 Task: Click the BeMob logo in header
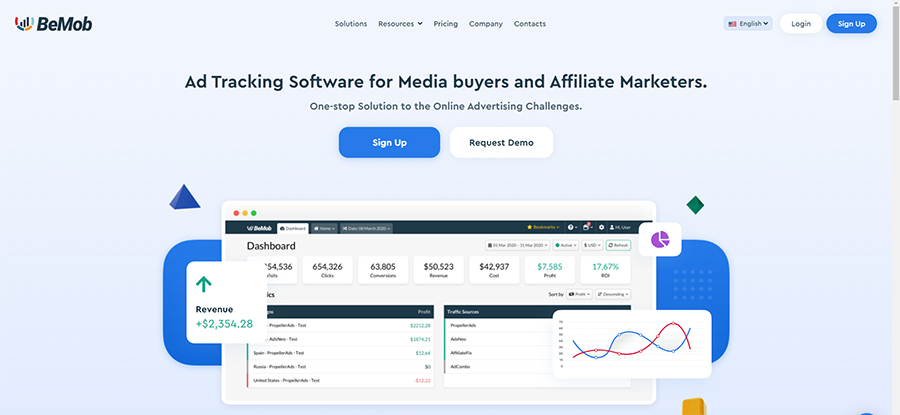pos(53,24)
